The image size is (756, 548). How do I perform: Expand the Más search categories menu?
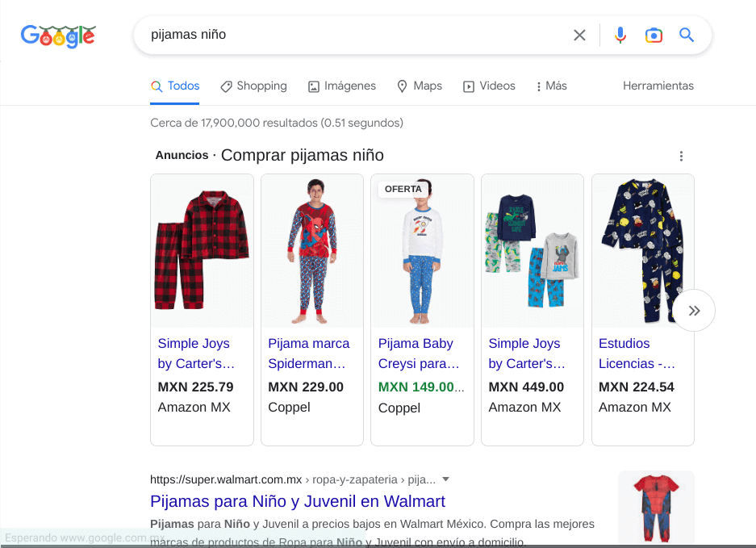tap(550, 86)
